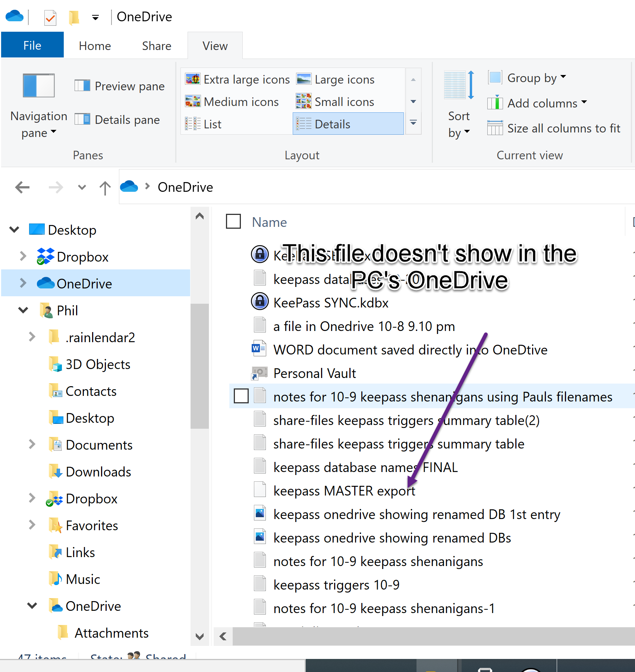Screen dimensions: 635x672
Task: Click navigation pane scroll up arrow
Action: coord(199,216)
